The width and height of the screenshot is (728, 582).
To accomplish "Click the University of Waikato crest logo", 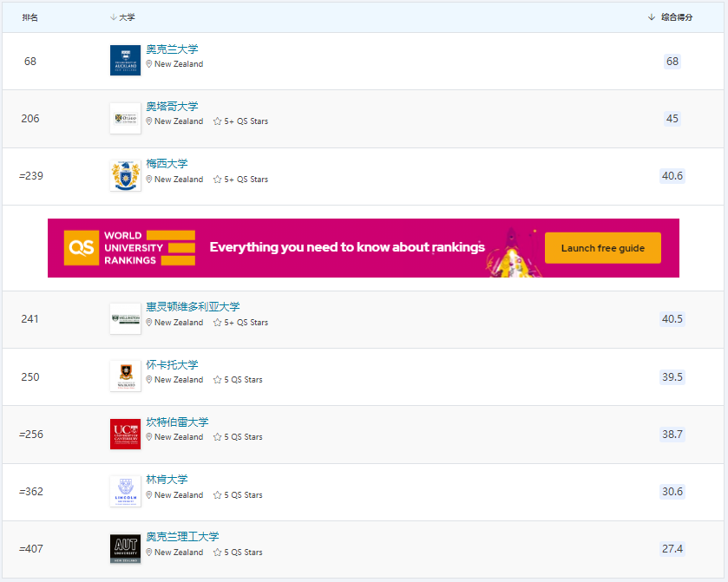I will (125, 376).
